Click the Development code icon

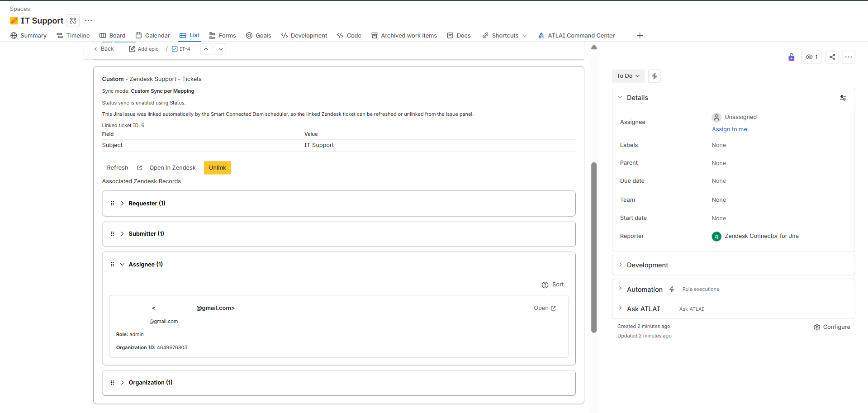[285, 36]
